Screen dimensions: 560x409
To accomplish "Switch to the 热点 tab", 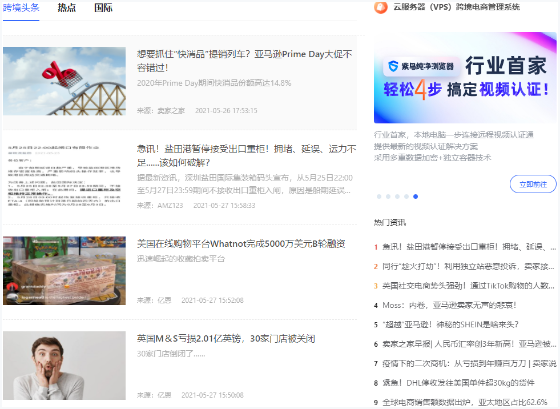I will coord(67,8).
